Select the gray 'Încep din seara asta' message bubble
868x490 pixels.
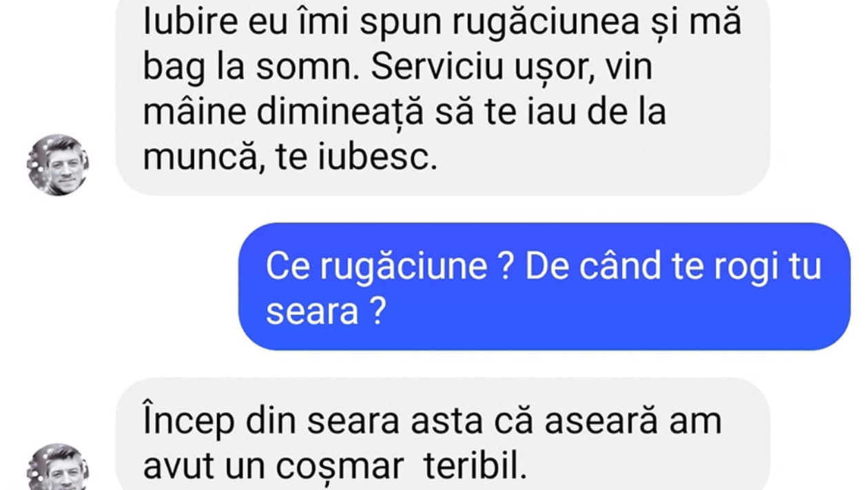coord(442,434)
